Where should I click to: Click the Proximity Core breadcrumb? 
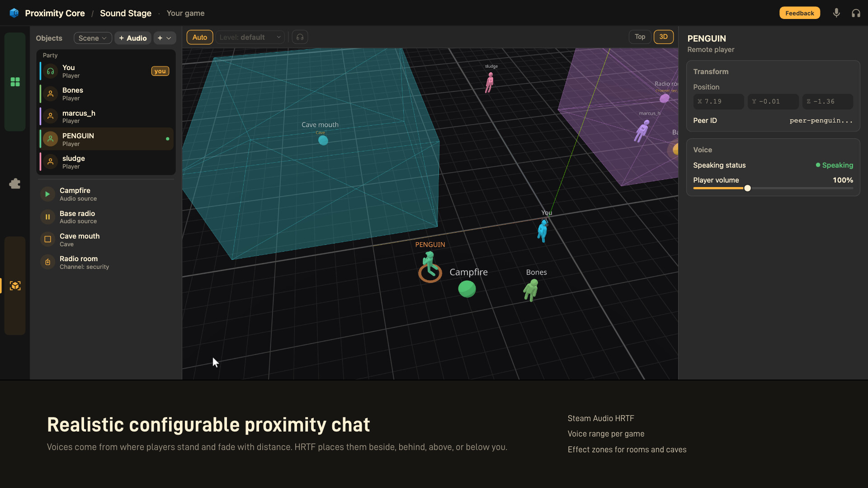tap(55, 13)
